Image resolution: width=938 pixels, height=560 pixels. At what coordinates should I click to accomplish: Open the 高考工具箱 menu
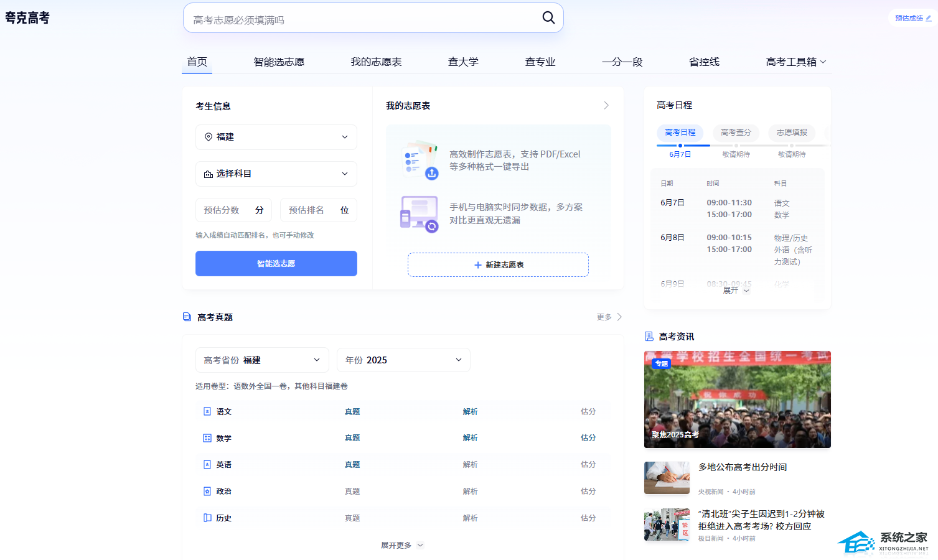click(x=795, y=62)
